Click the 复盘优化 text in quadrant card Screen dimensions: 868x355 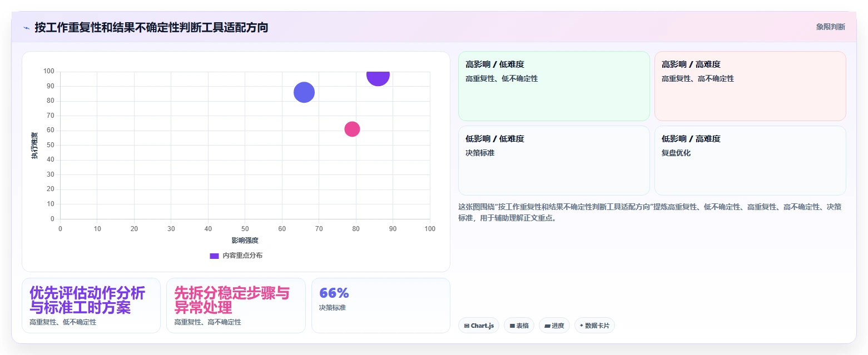pyautogui.click(x=676, y=153)
